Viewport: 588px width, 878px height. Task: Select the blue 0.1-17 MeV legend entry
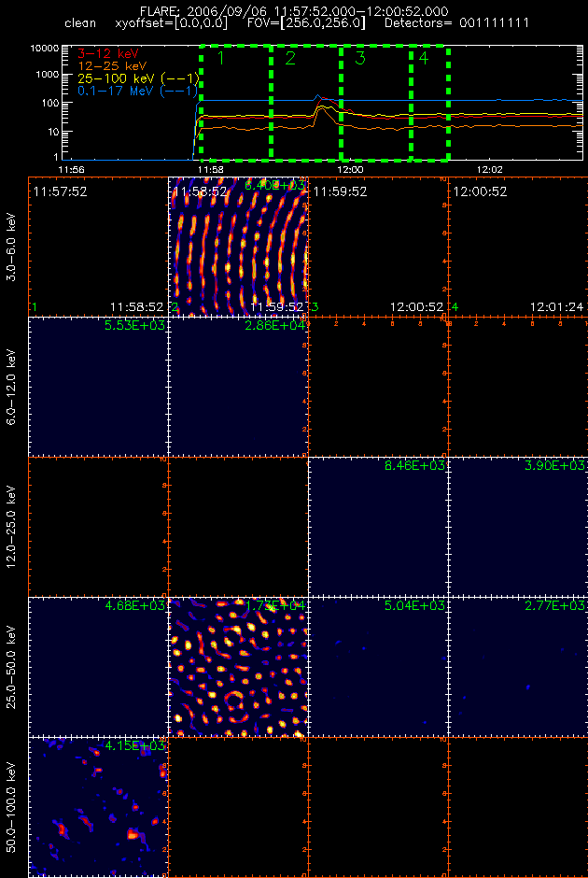(x=137, y=91)
